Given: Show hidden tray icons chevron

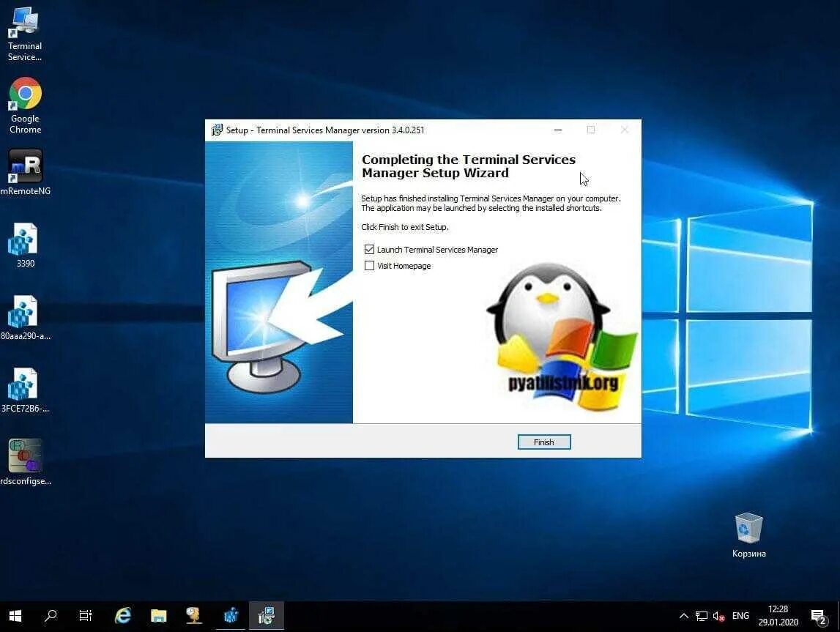Looking at the screenshot, I should [683, 616].
